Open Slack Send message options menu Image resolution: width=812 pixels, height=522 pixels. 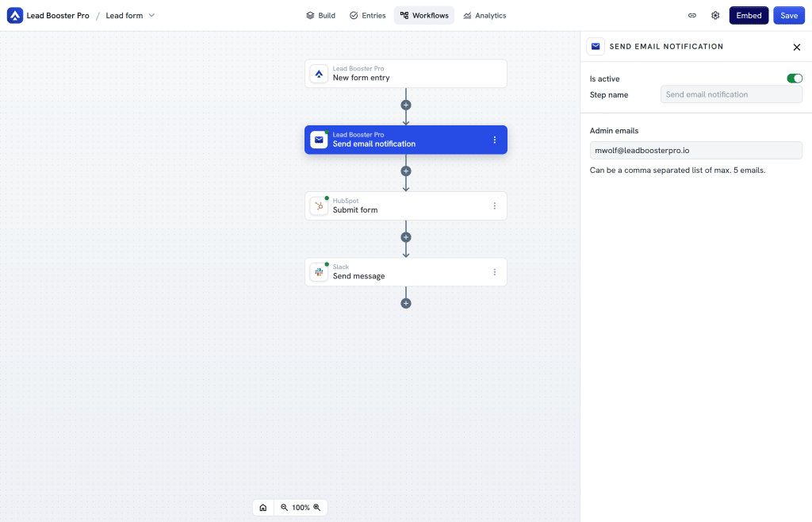[x=495, y=272]
